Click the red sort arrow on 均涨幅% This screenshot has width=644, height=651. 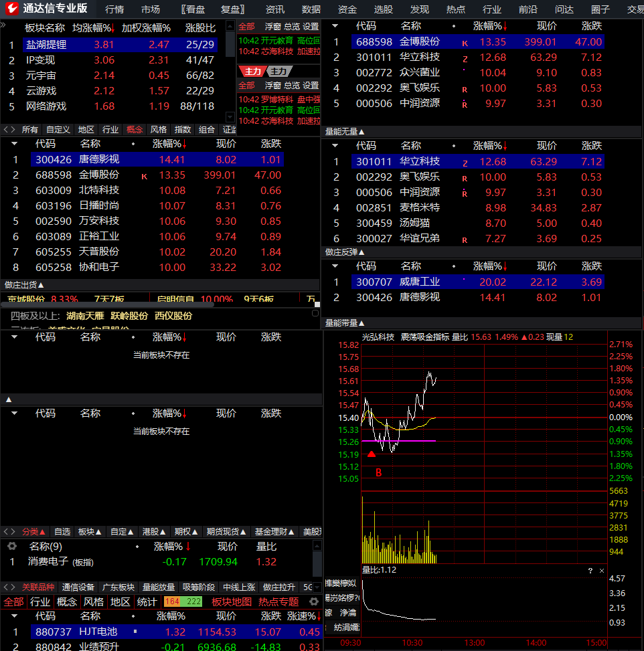pyautogui.click(x=112, y=28)
